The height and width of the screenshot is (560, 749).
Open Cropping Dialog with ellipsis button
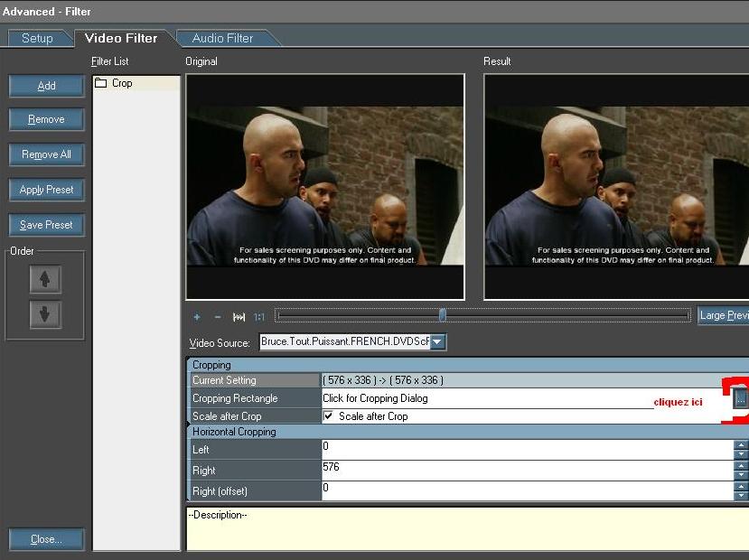point(740,398)
